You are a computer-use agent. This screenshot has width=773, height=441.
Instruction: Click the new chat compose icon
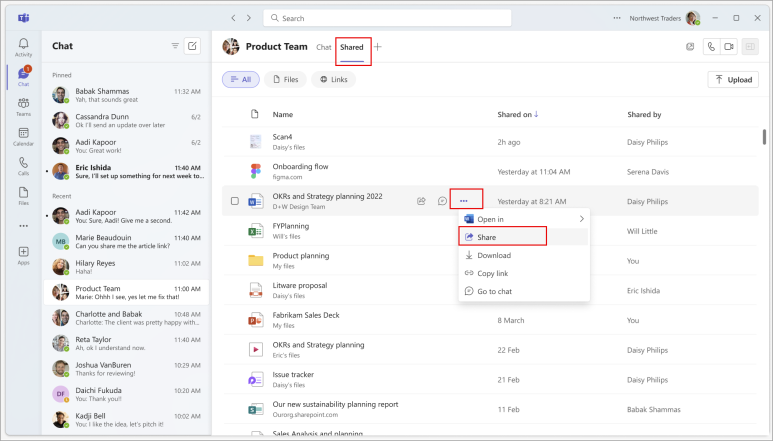tap(193, 46)
